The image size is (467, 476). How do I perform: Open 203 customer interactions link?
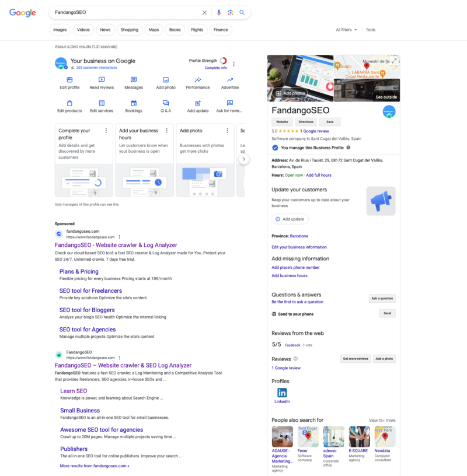pos(97,68)
